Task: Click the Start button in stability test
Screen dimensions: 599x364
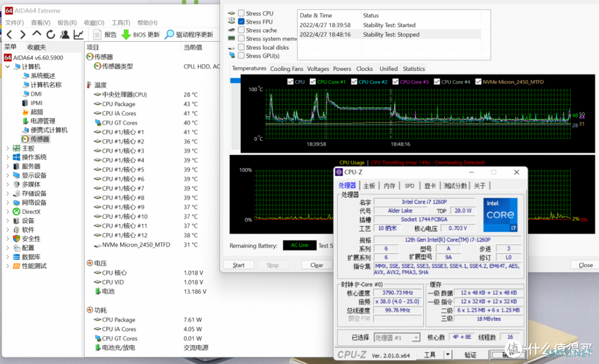Action: 238,265
